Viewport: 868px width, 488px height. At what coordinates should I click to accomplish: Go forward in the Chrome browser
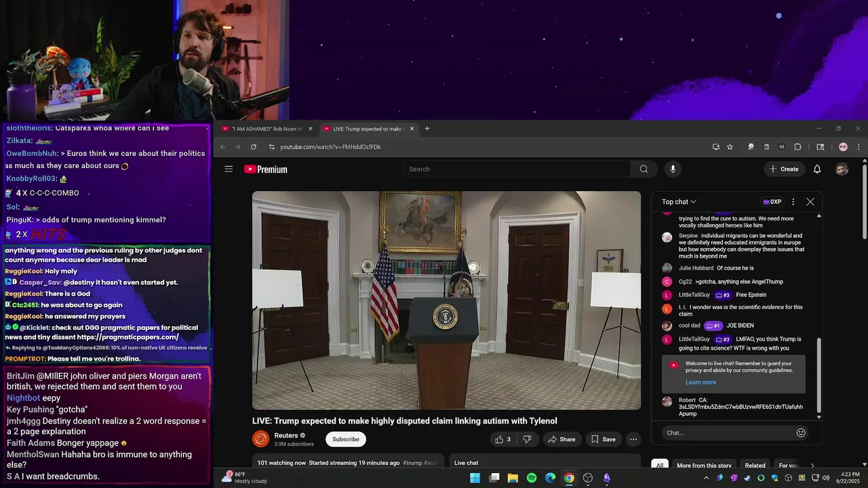click(238, 147)
